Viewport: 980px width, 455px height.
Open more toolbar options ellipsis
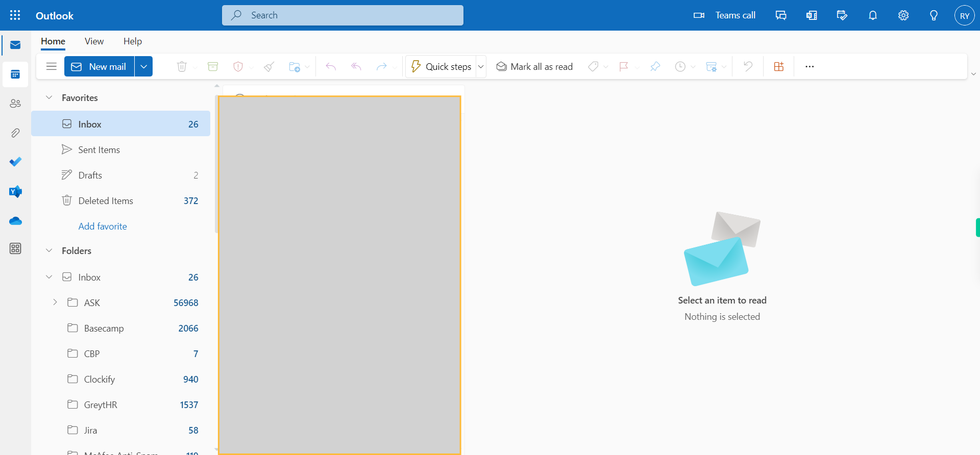[810, 66]
